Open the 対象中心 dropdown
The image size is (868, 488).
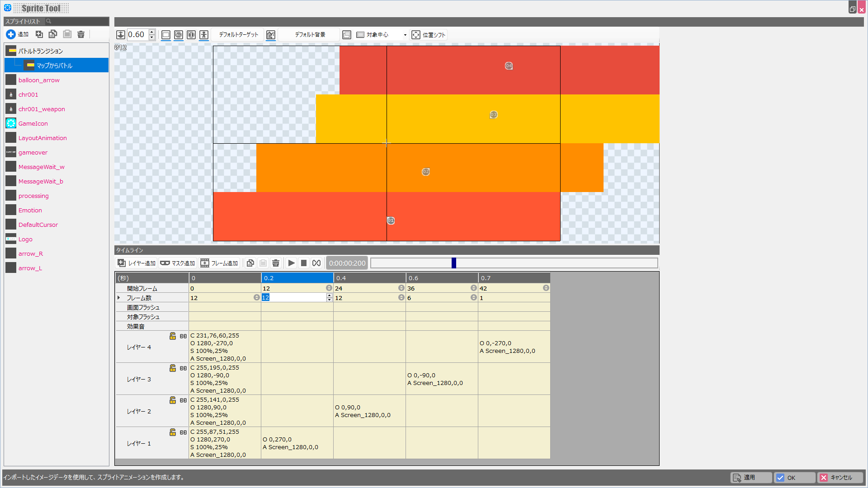405,35
